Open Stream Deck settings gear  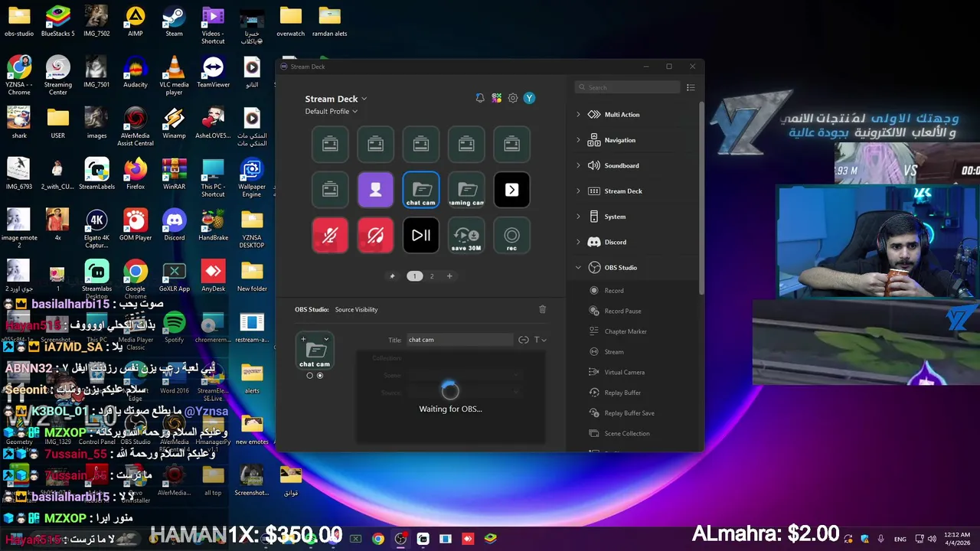(513, 98)
